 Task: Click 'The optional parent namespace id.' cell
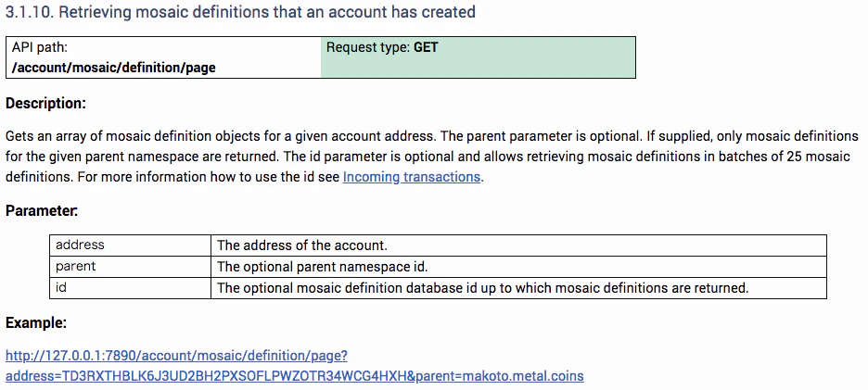coord(518,267)
